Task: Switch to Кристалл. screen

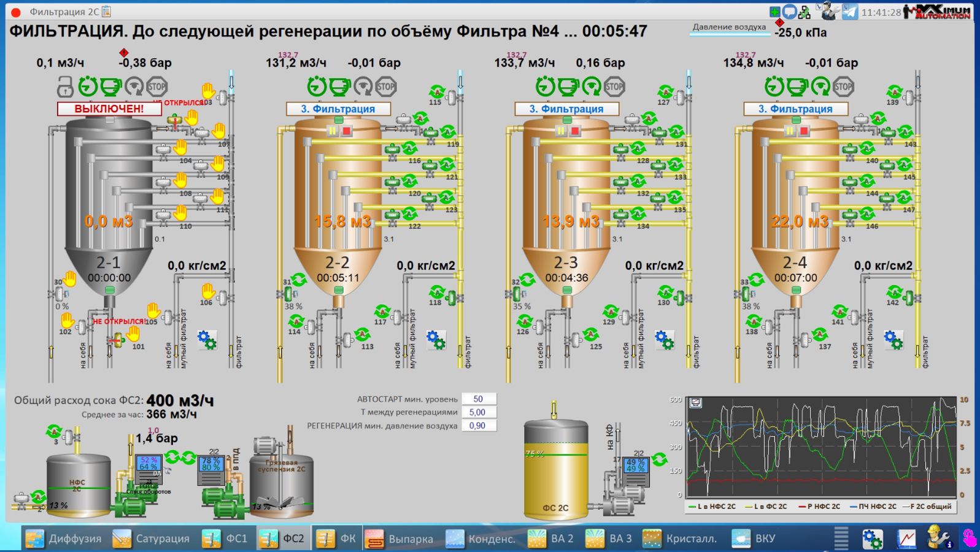Action: click(x=680, y=539)
